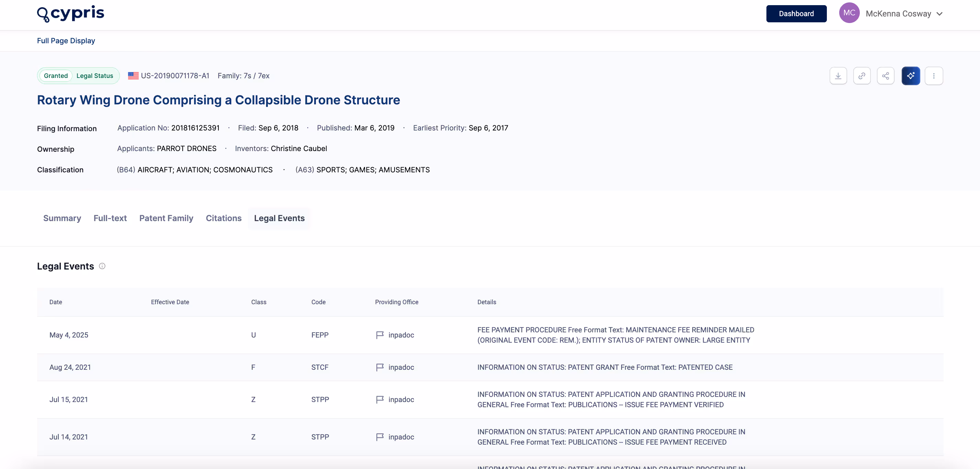Click the Effective Date column header
The image size is (980, 469).
(170, 302)
